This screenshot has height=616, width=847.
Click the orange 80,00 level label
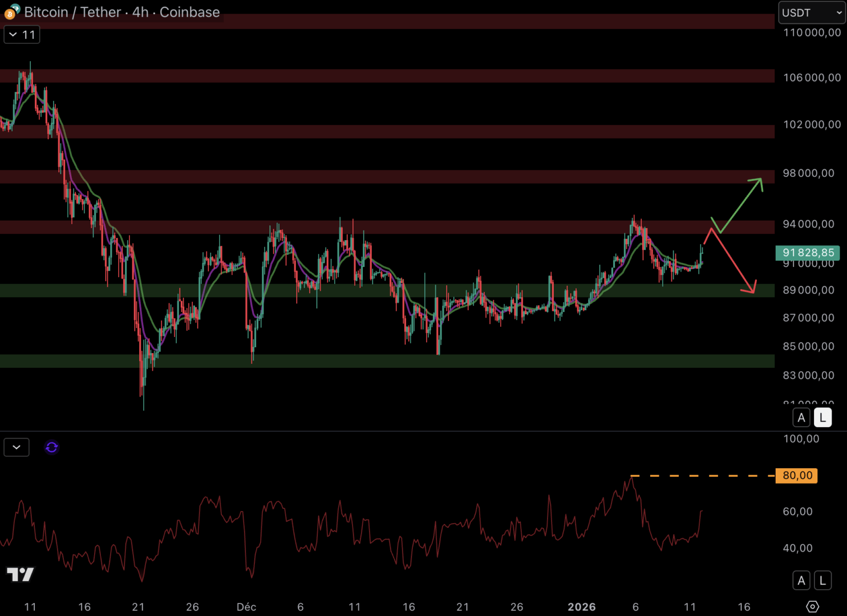(797, 476)
